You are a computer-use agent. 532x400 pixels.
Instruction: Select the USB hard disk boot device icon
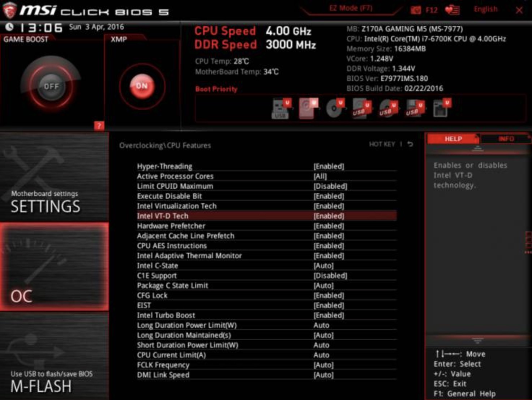(362, 108)
